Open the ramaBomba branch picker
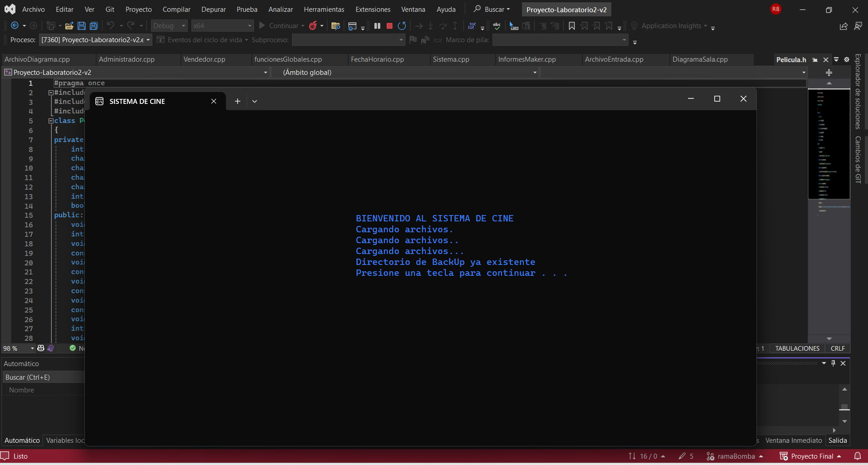This screenshot has height=465, width=868. pyautogui.click(x=735, y=456)
